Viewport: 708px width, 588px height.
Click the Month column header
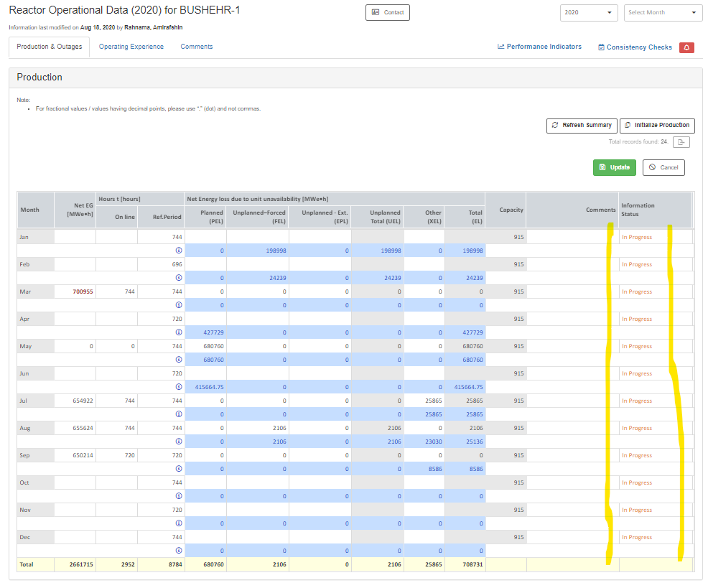[36, 210]
